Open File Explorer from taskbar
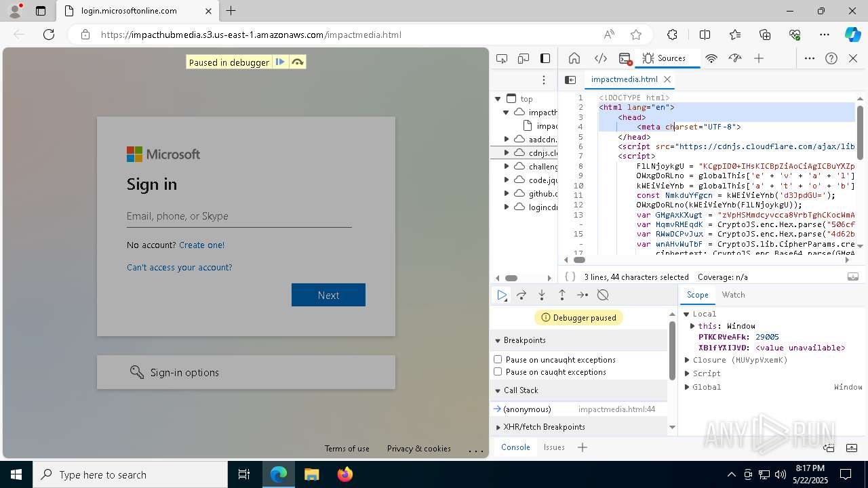This screenshot has width=868, height=488. [x=311, y=474]
